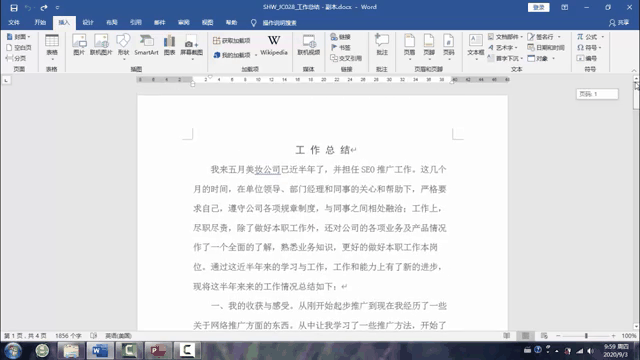The width and height of the screenshot is (640, 360).
Task: Insert a table
Action: (52, 47)
